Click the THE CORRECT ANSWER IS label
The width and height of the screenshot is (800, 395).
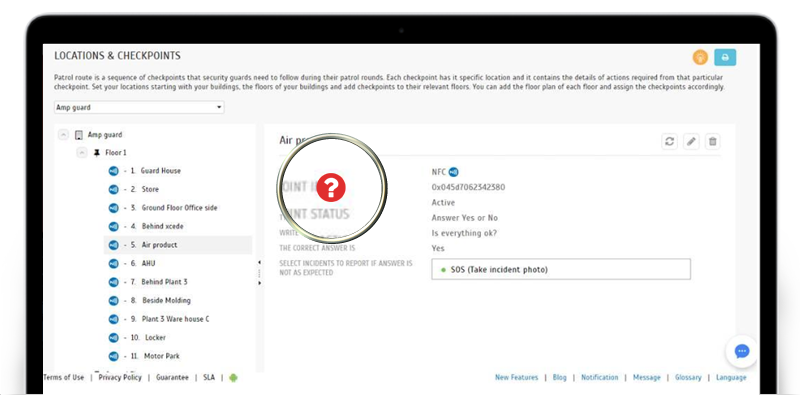(x=317, y=249)
